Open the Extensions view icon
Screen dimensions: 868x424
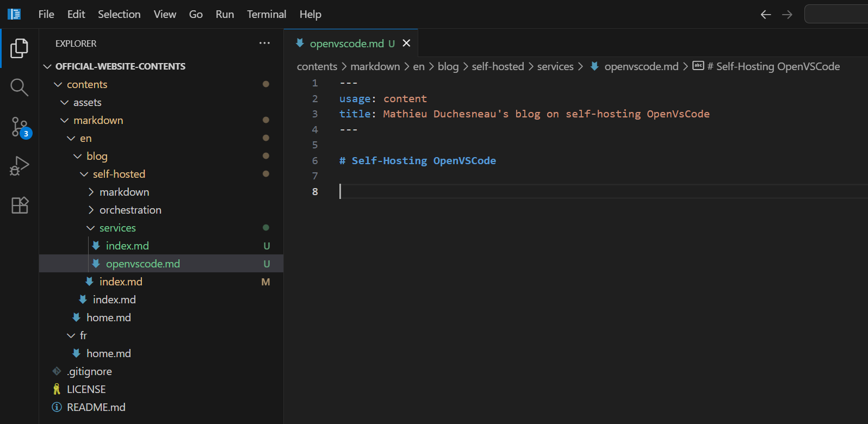pyautogui.click(x=20, y=205)
